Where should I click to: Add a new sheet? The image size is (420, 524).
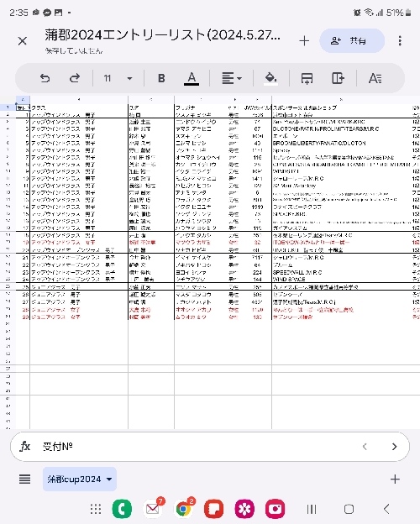tap(395, 479)
